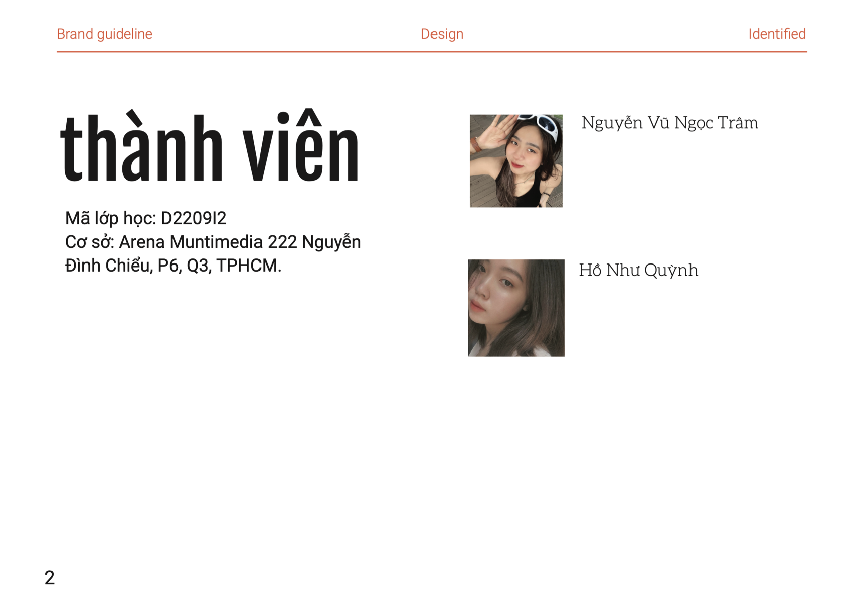Click the 'Design' header text

click(442, 34)
